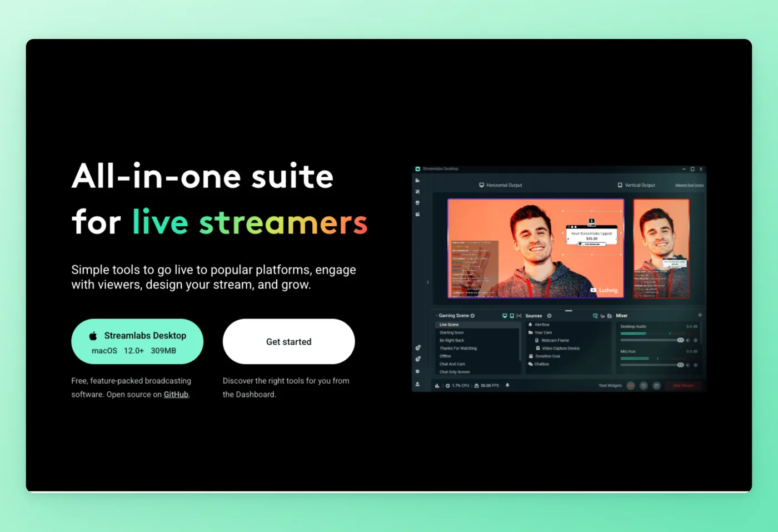This screenshot has height=532, width=778.
Task: Click the Manage Dual Output link
Action: point(690,185)
